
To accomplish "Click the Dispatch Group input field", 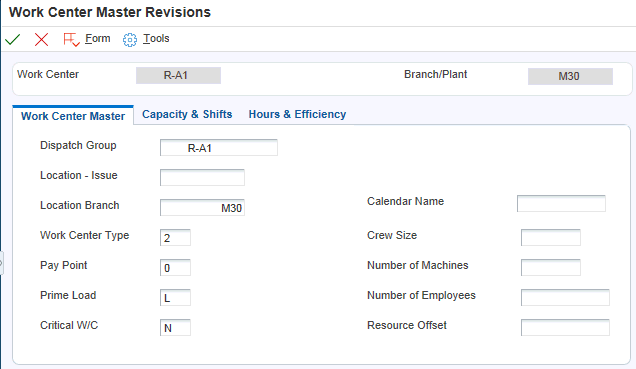I will pyautogui.click(x=219, y=148).
